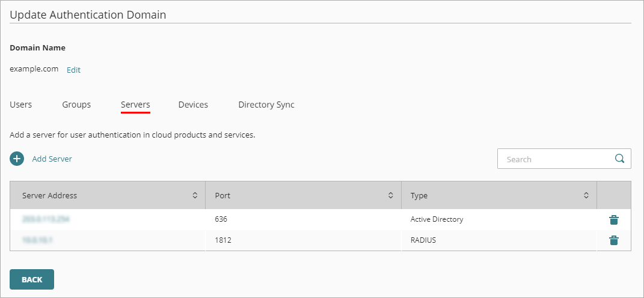Switch to the Users tab
Image resolution: width=644 pixels, height=298 pixels.
(21, 105)
